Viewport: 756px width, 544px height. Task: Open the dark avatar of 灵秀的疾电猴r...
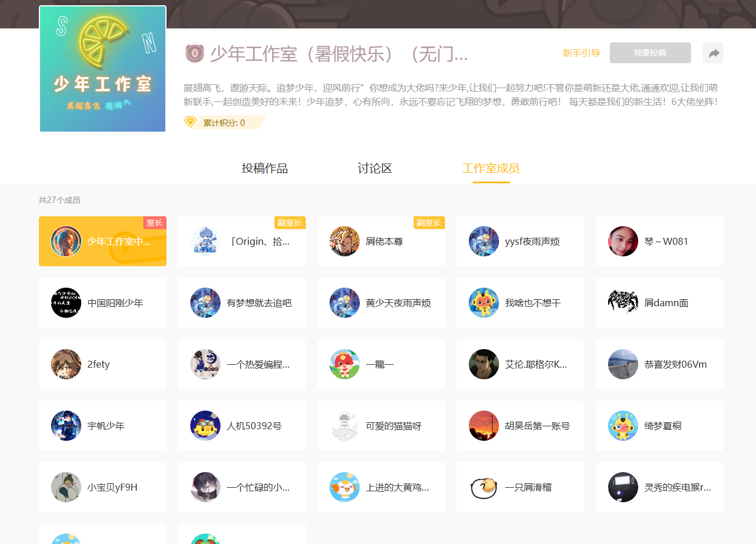pyautogui.click(x=623, y=487)
